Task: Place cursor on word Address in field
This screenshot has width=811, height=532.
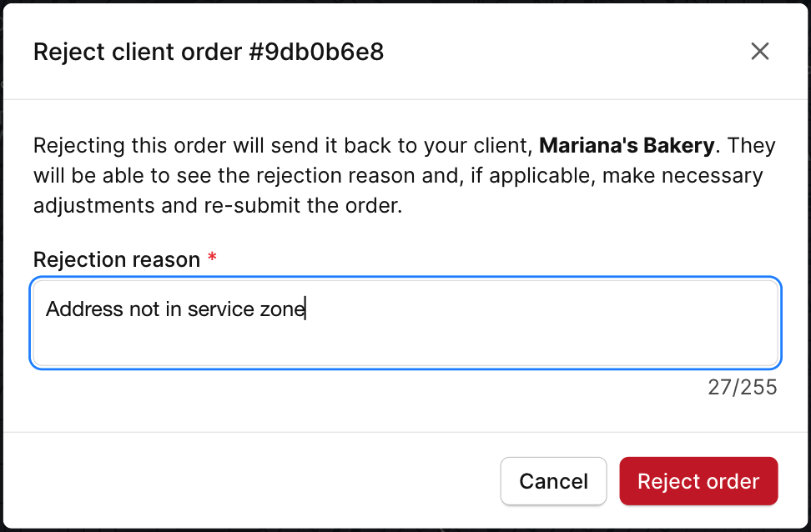Action: coord(83,309)
